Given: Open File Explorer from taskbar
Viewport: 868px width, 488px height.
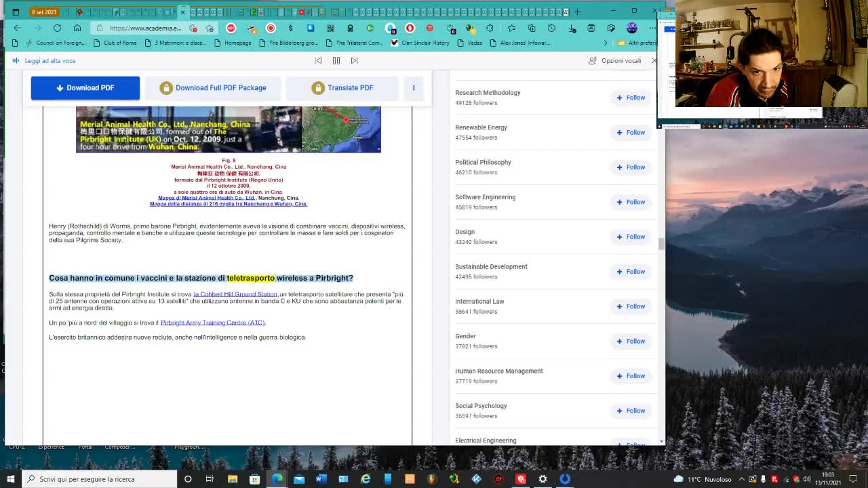Looking at the screenshot, I should tap(233, 479).
